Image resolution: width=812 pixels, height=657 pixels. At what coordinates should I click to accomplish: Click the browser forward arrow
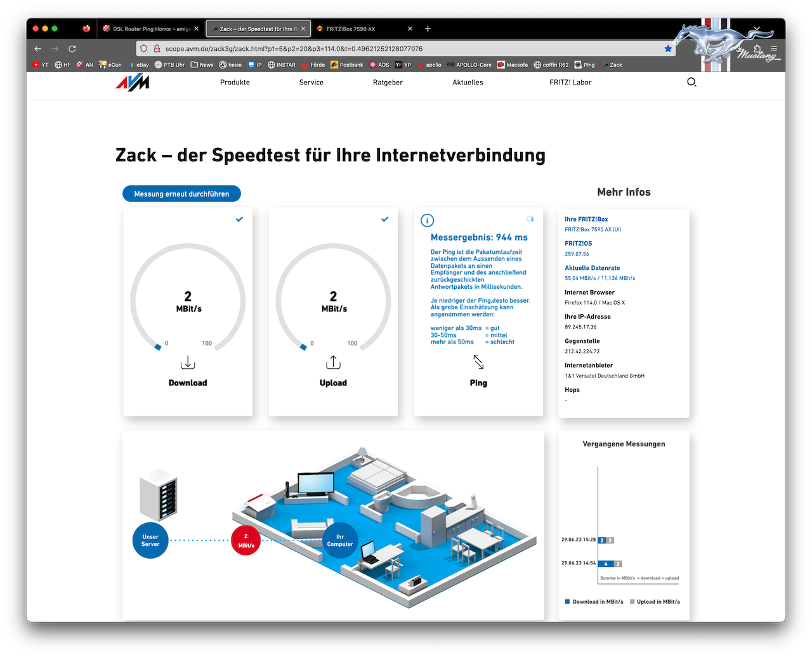coord(55,48)
